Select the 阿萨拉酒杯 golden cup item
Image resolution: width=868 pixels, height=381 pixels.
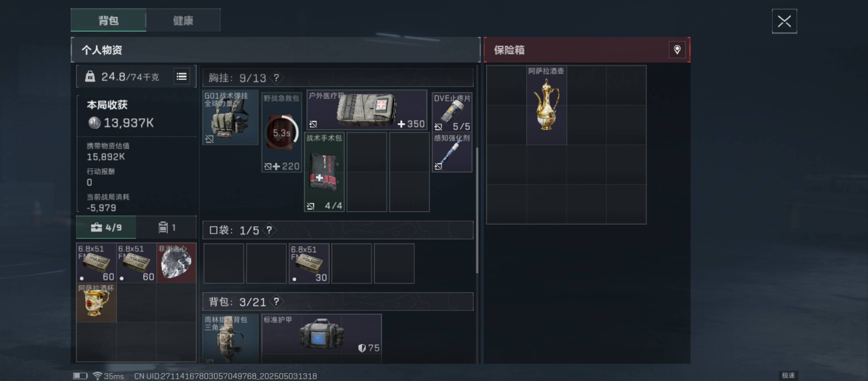(x=96, y=302)
